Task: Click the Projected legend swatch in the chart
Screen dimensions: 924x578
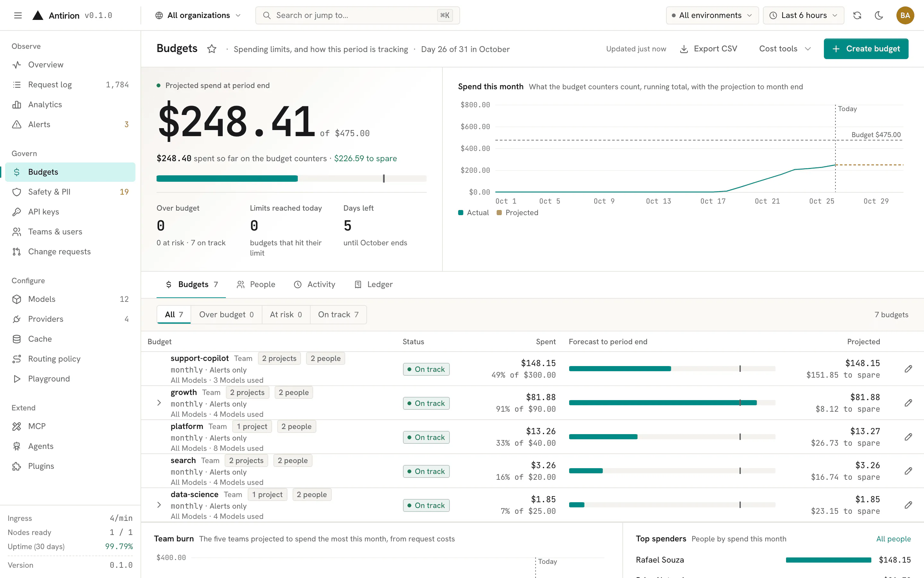Action: [499, 213]
